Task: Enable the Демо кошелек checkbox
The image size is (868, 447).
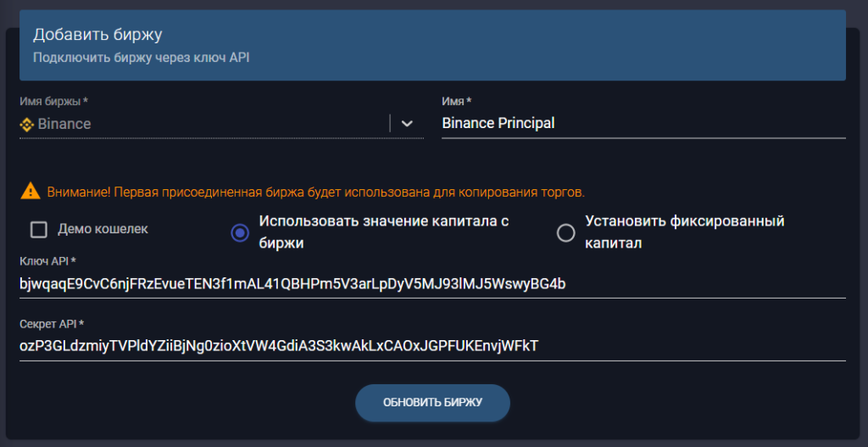Action: (39, 229)
